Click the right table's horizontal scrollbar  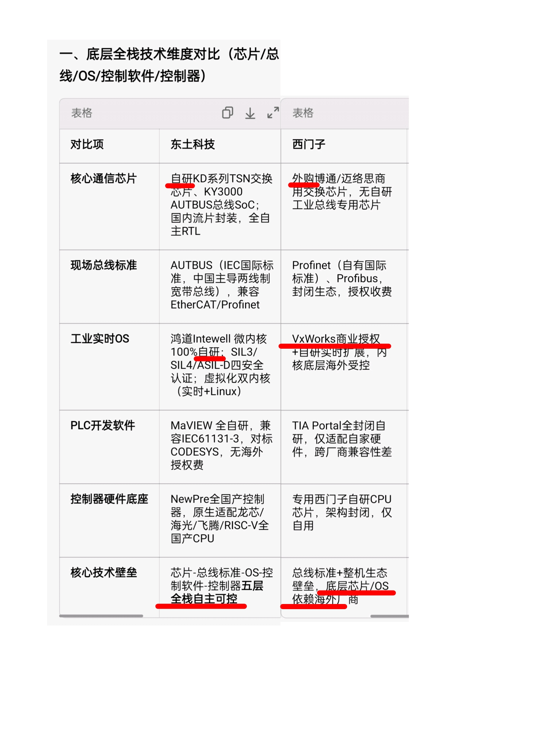(389, 616)
